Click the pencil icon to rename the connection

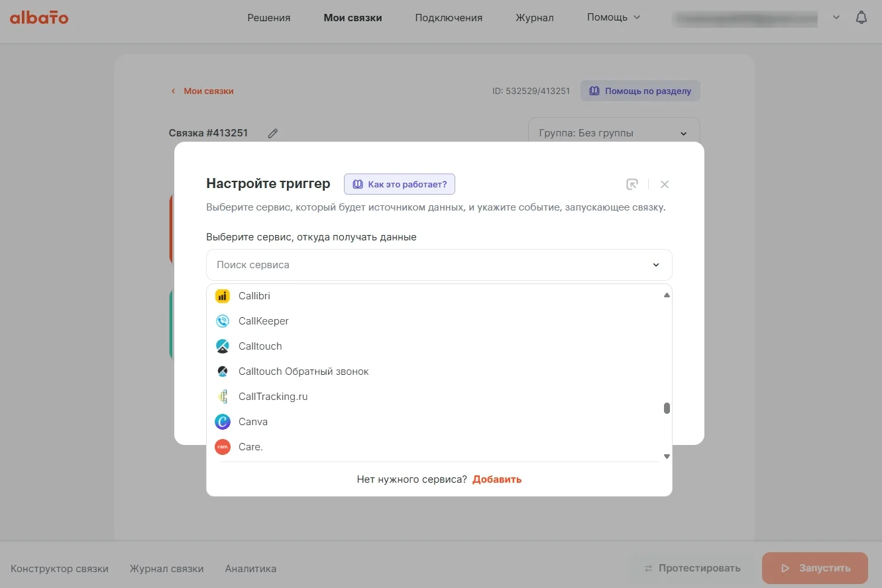click(273, 133)
